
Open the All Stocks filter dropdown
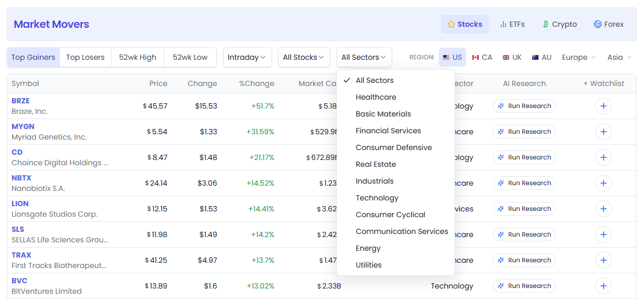304,57
